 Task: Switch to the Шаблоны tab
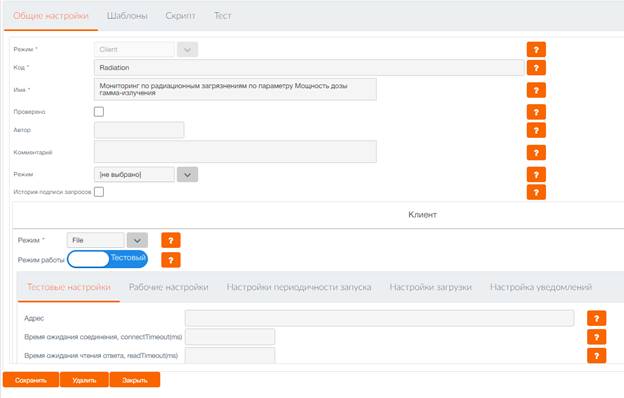(x=127, y=16)
